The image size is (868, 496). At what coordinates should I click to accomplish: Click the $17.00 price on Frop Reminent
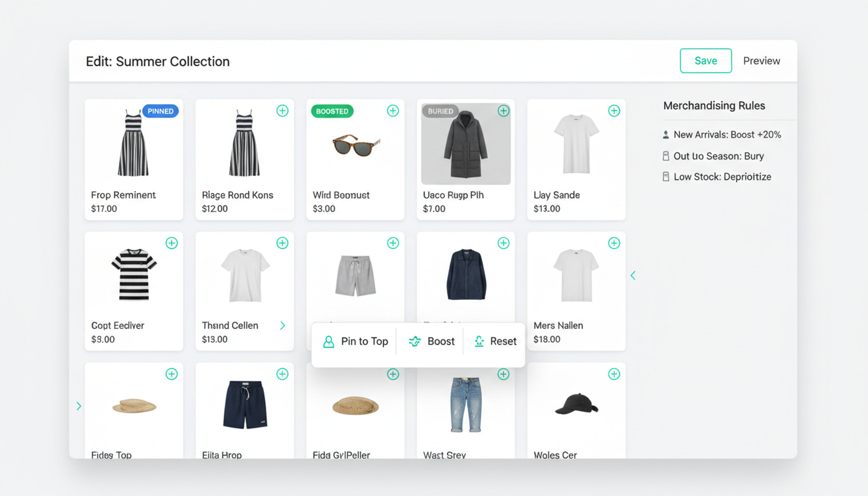(x=104, y=209)
